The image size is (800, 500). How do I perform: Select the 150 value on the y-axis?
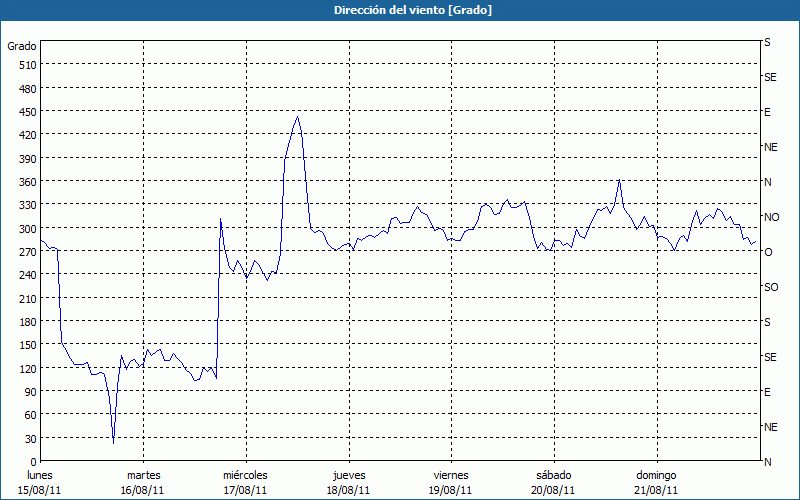[x=26, y=345]
